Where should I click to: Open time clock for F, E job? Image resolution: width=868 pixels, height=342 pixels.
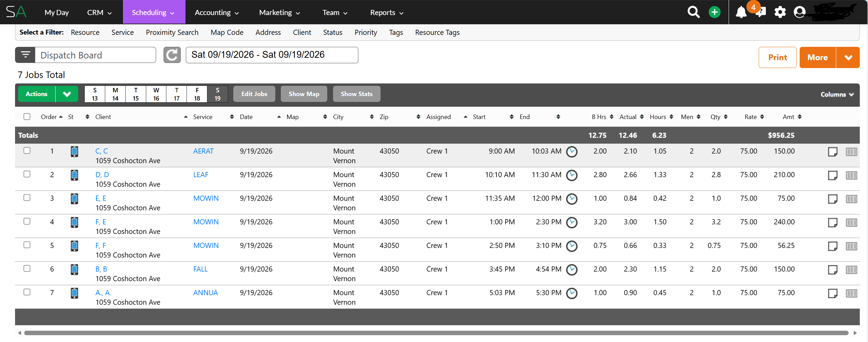571,222
